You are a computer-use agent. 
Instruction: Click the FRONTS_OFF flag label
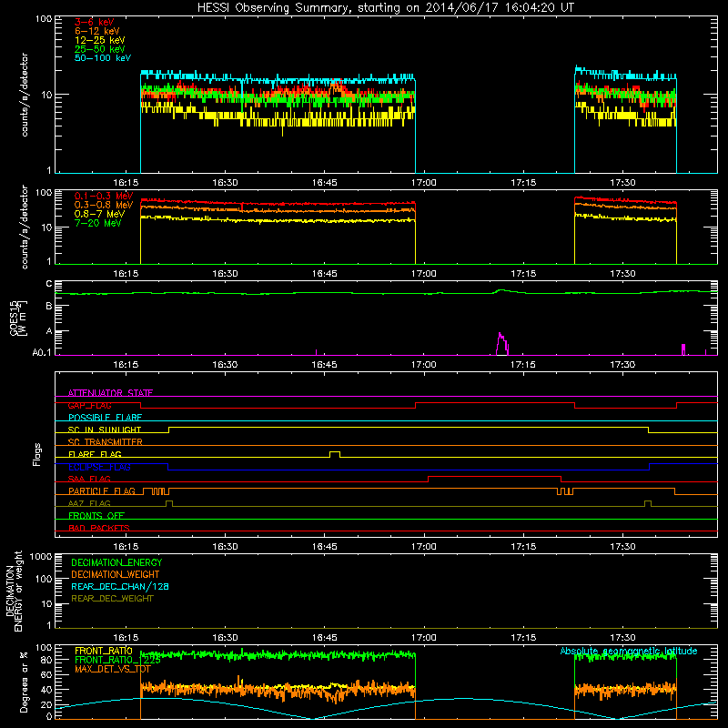[96, 516]
